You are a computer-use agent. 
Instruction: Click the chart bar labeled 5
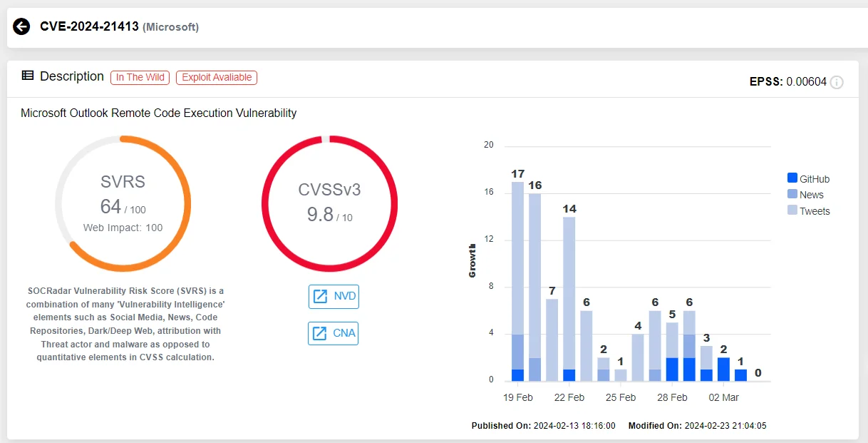pos(672,352)
